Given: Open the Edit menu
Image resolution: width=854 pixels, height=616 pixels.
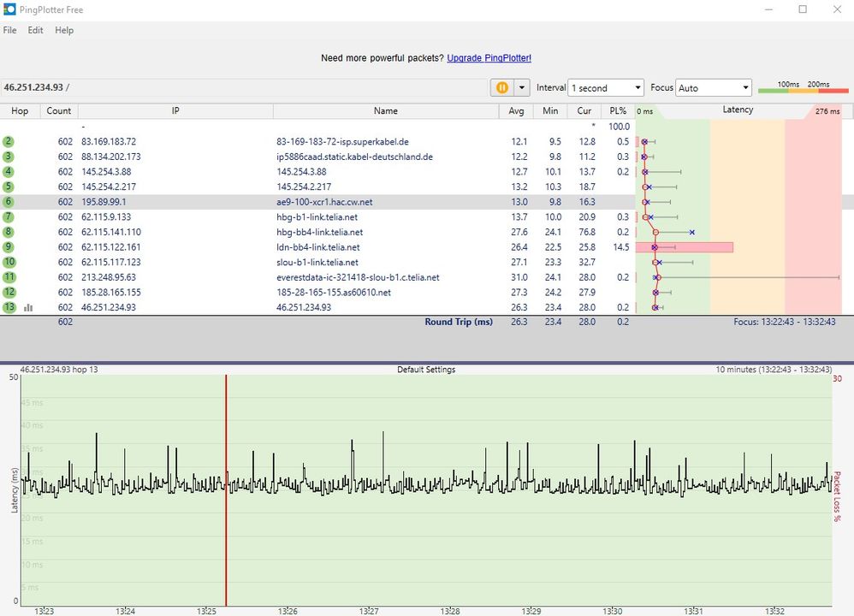Looking at the screenshot, I should click(x=35, y=30).
